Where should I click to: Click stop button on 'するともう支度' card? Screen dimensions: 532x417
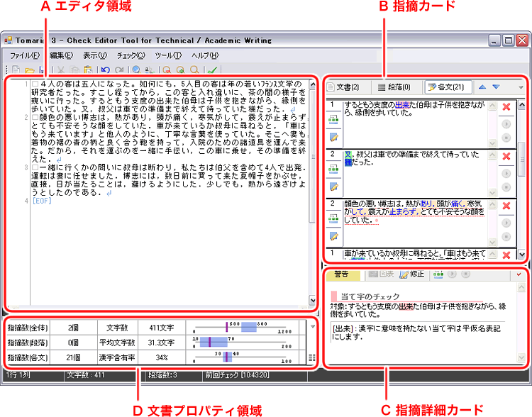506,138
